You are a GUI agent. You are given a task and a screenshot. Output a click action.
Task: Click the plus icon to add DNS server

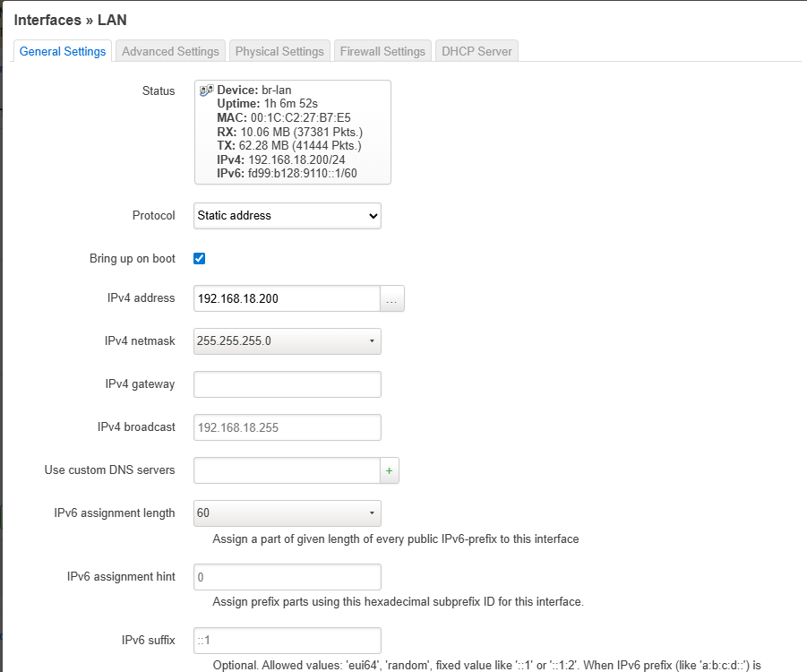click(390, 470)
